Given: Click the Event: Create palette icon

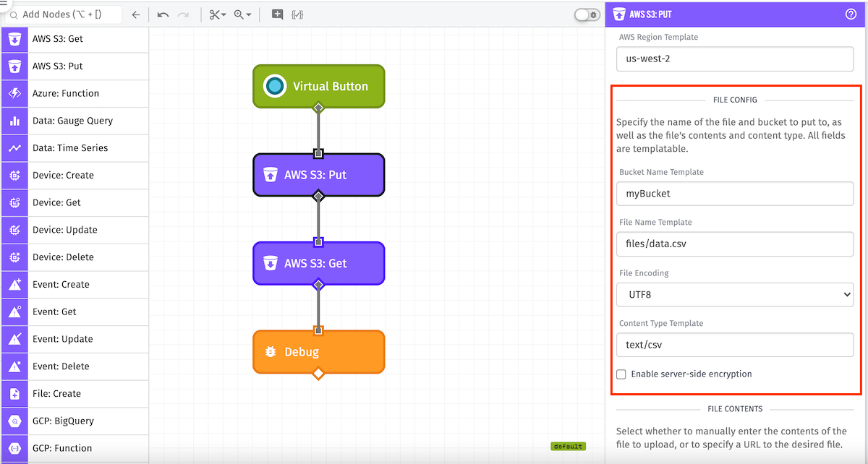Looking at the screenshot, I should coord(14,285).
